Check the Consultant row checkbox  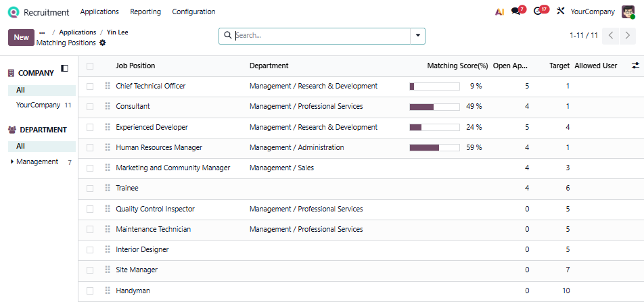(90, 107)
